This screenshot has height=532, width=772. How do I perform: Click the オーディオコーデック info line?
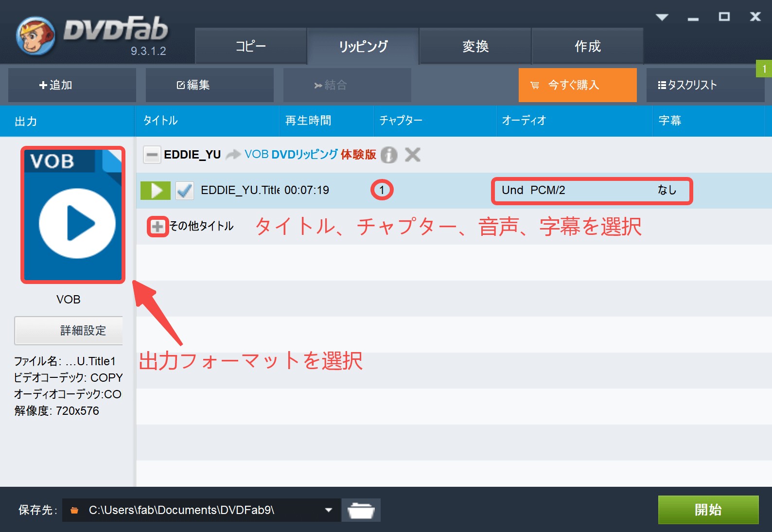(x=68, y=394)
